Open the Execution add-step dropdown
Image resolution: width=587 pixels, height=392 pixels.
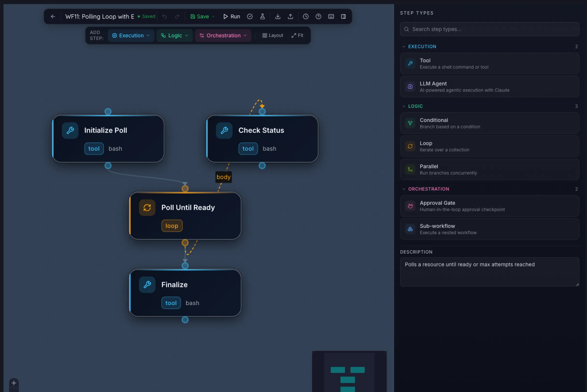pyautogui.click(x=131, y=35)
